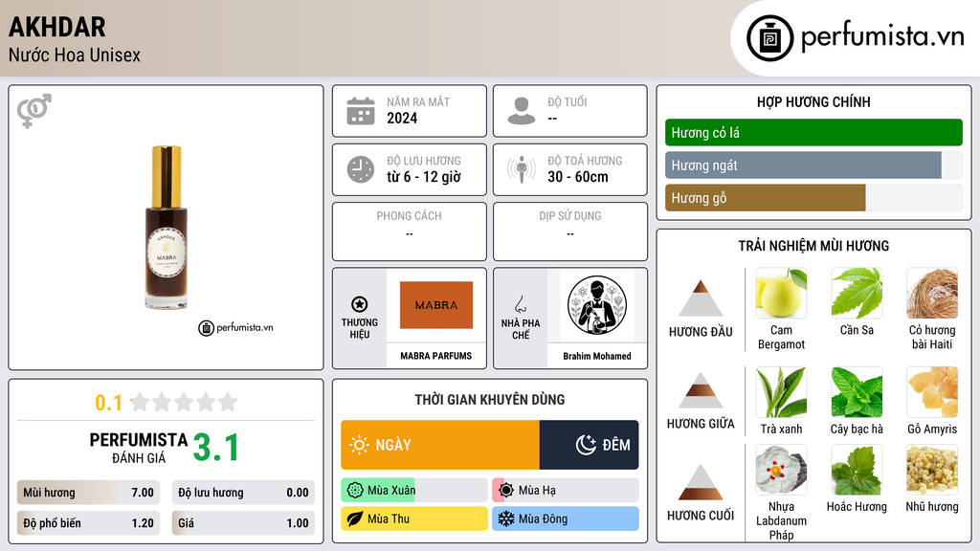This screenshot has height=551, width=980.
Task: Click the Trải nghiệm mùi hương heading
Action: pyautogui.click(x=813, y=246)
